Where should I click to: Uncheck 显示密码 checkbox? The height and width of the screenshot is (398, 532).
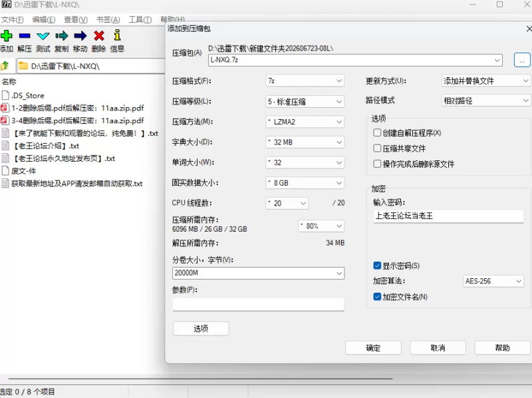(x=377, y=266)
